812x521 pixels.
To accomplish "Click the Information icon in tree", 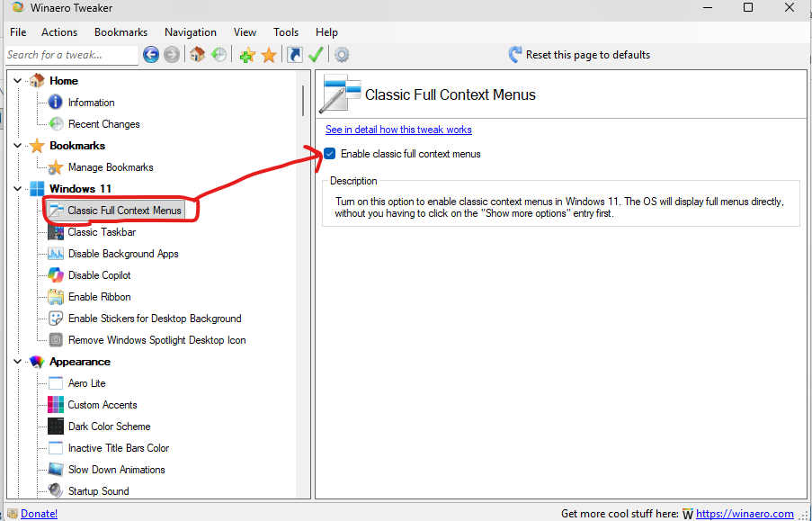I will [56, 102].
